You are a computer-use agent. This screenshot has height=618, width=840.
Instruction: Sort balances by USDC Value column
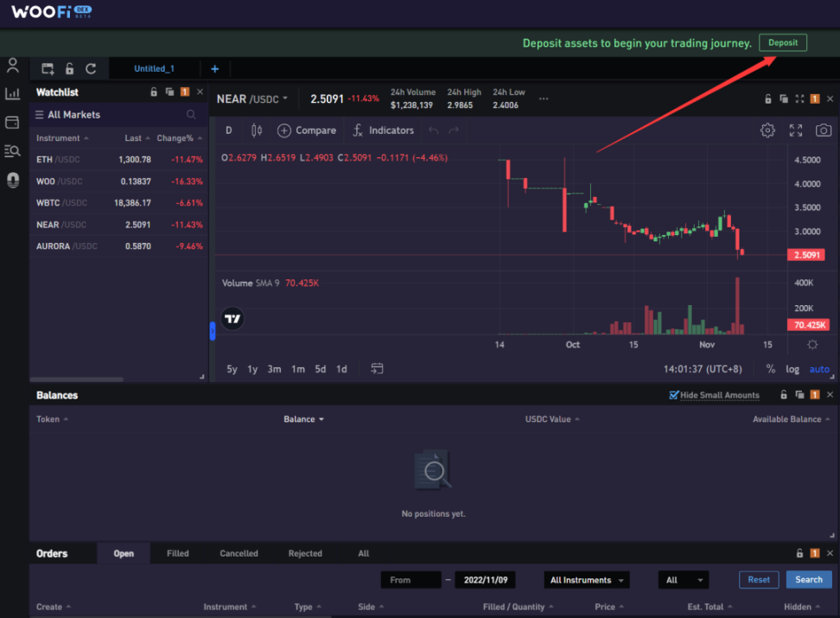point(551,419)
